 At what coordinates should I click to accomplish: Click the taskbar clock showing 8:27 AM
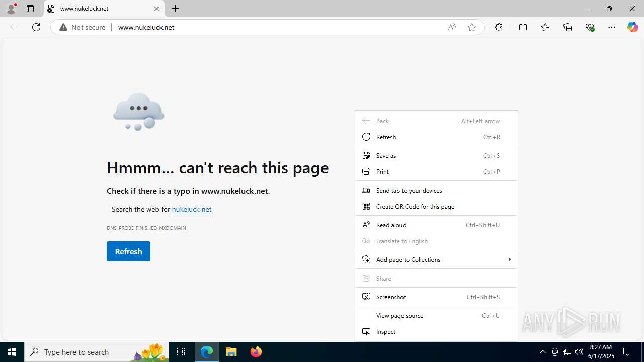coord(600,352)
